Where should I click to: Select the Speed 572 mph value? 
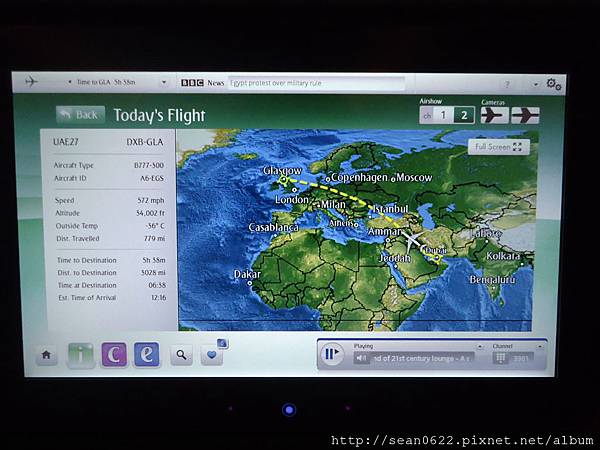151,200
